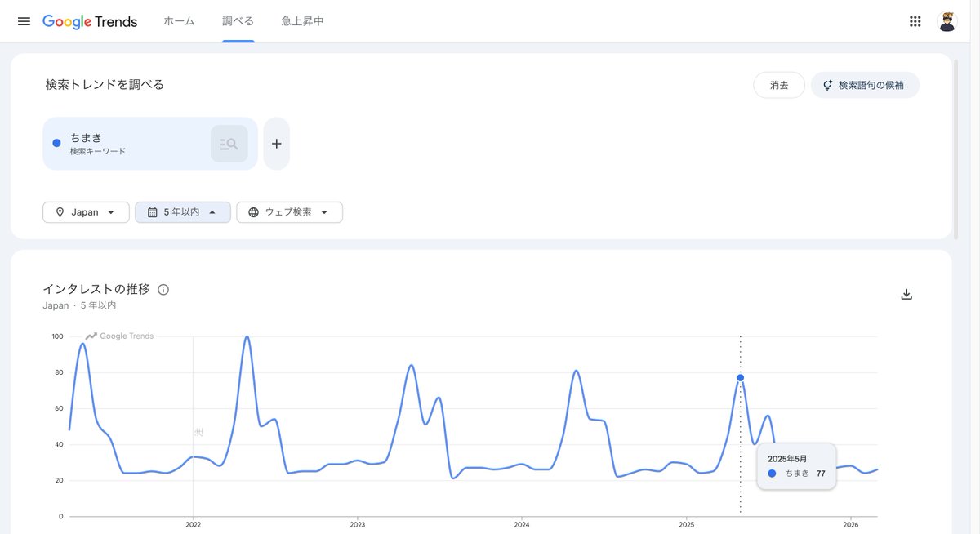Click the blue ちまき color dot
The image size is (980, 534).
pyautogui.click(x=56, y=143)
